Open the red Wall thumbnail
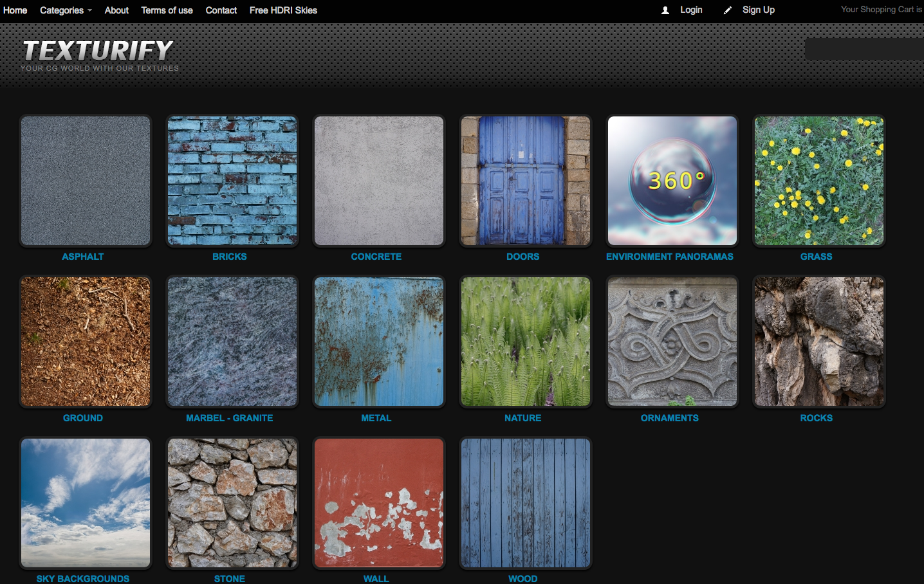 click(x=379, y=503)
